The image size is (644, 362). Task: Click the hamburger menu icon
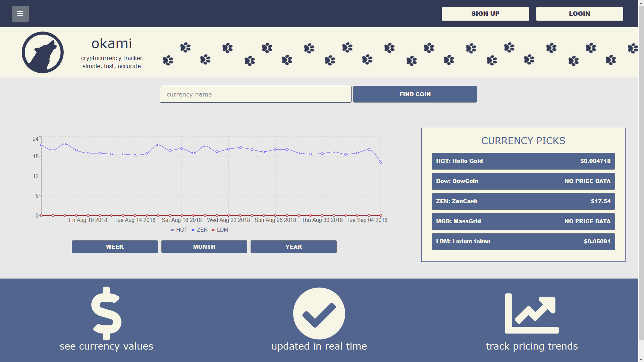click(20, 13)
